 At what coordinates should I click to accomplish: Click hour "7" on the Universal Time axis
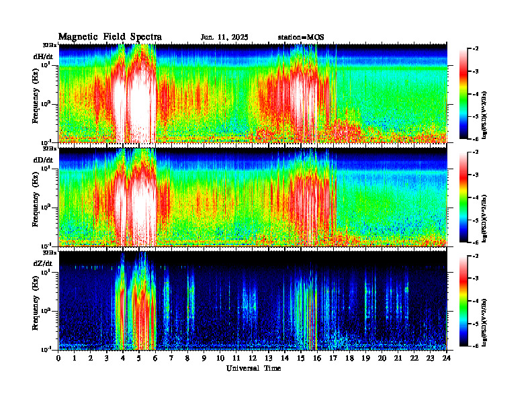coord(171,358)
